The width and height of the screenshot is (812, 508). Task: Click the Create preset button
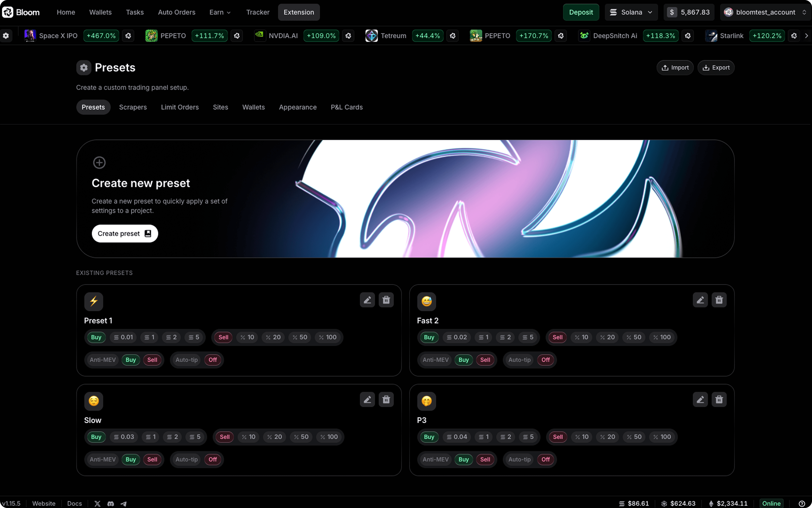[x=125, y=233]
